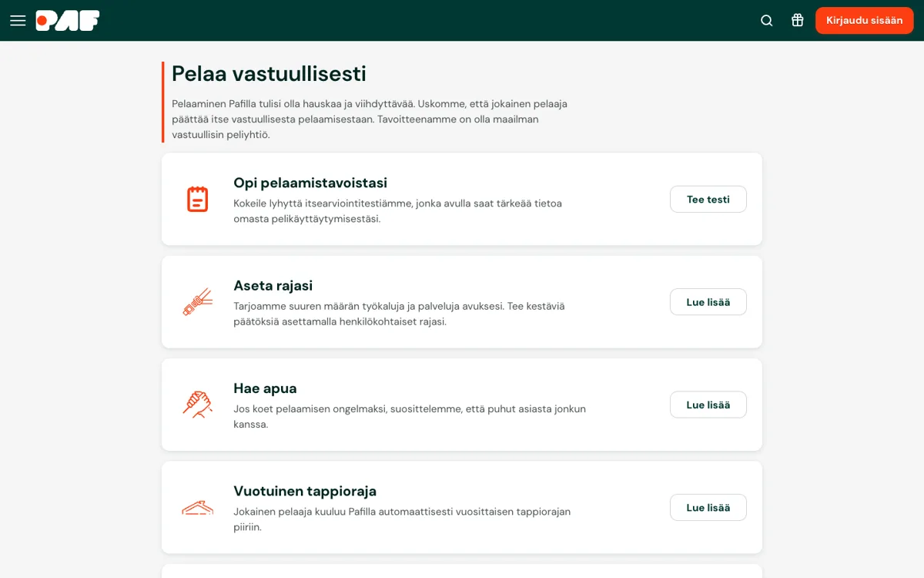Click the intro paragraph 'Pelaaminen Pafilla tulisi olla'
Viewport: 924px width, 578px height.
click(370, 119)
